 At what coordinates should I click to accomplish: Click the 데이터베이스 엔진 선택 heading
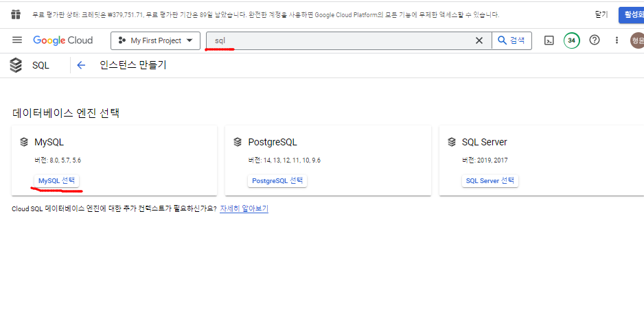pyautogui.click(x=66, y=113)
